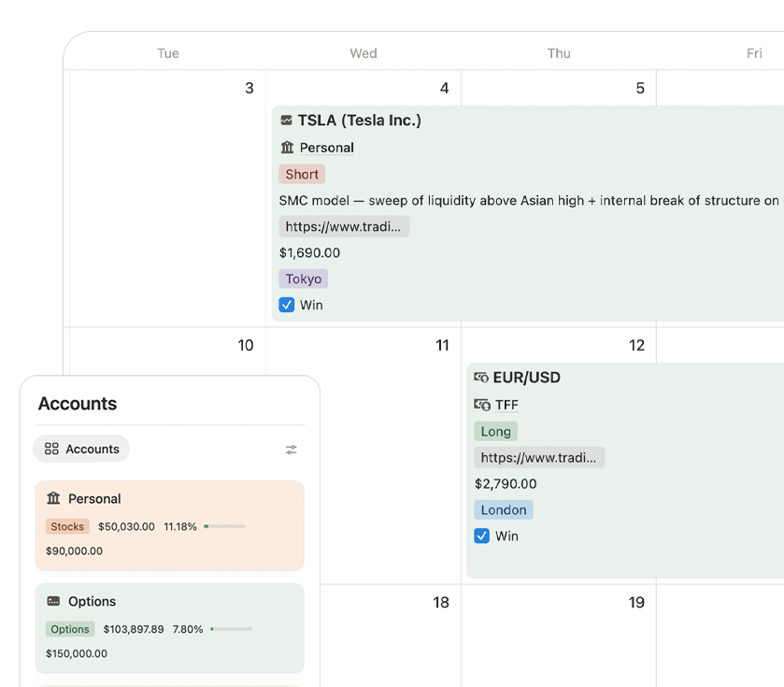The height and width of the screenshot is (687, 784).
Task: Click the chart icon beside TSLA (Tesla Inc.)
Action: [286, 120]
